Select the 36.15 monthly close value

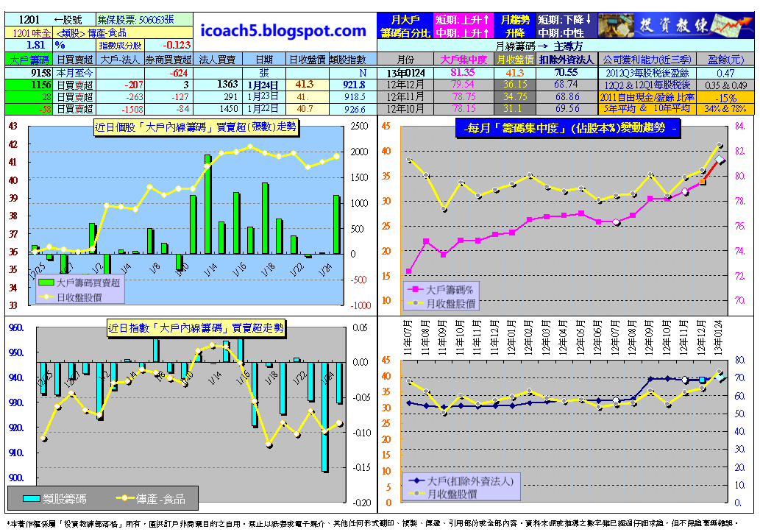pyautogui.click(x=515, y=85)
